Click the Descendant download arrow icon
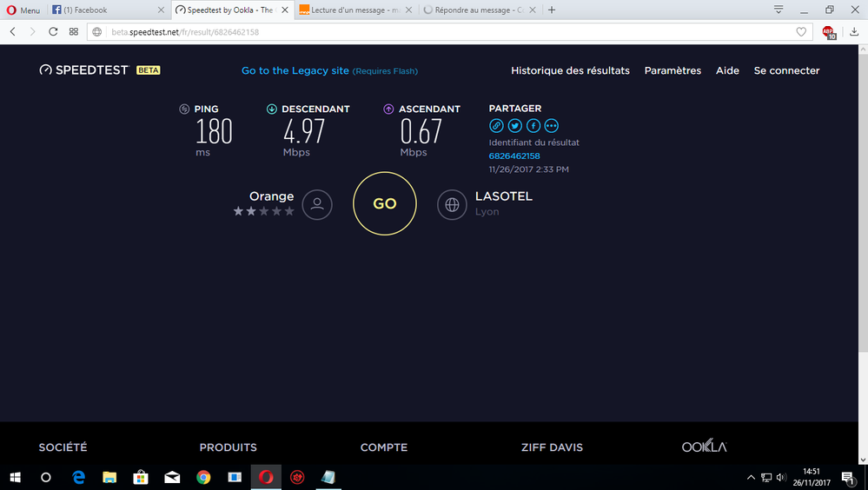The height and width of the screenshot is (490, 868). click(272, 109)
